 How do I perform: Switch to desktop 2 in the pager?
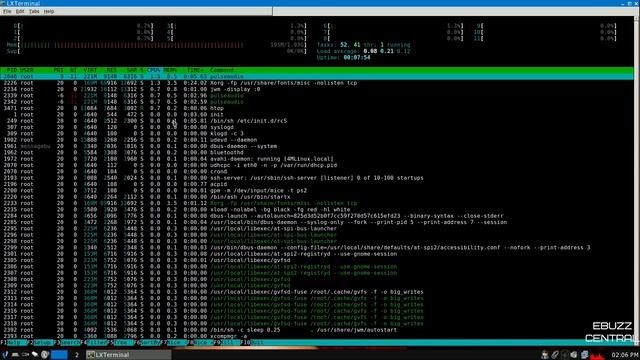[x=76, y=355]
